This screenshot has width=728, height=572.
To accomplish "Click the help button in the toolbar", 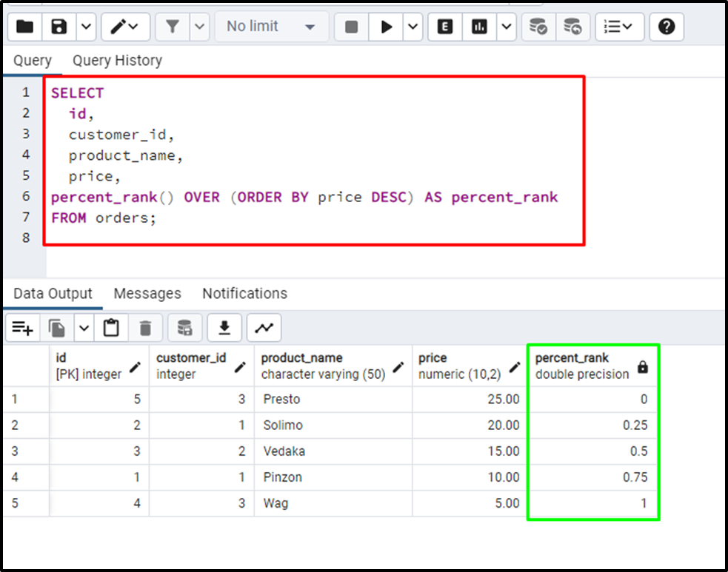I will [x=666, y=27].
